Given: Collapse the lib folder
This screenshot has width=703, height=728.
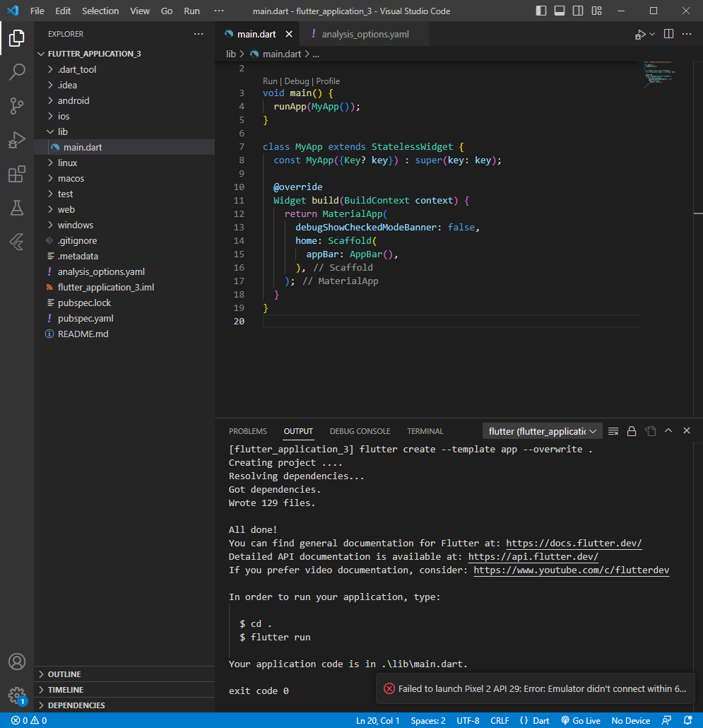Looking at the screenshot, I should coord(124,132).
